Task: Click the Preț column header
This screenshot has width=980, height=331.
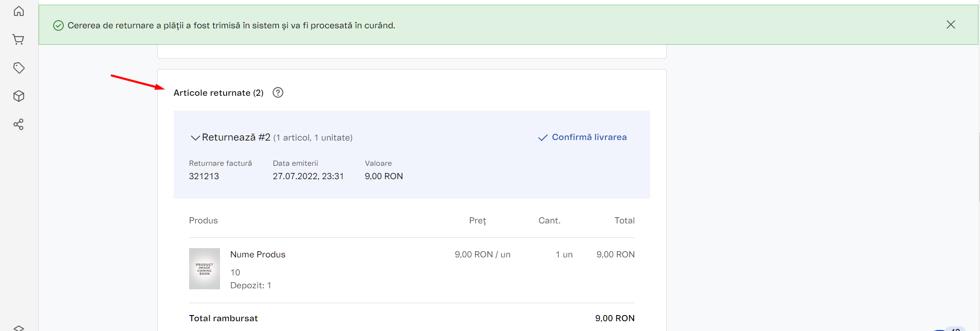Action: pyautogui.click(x=478, y=220)
